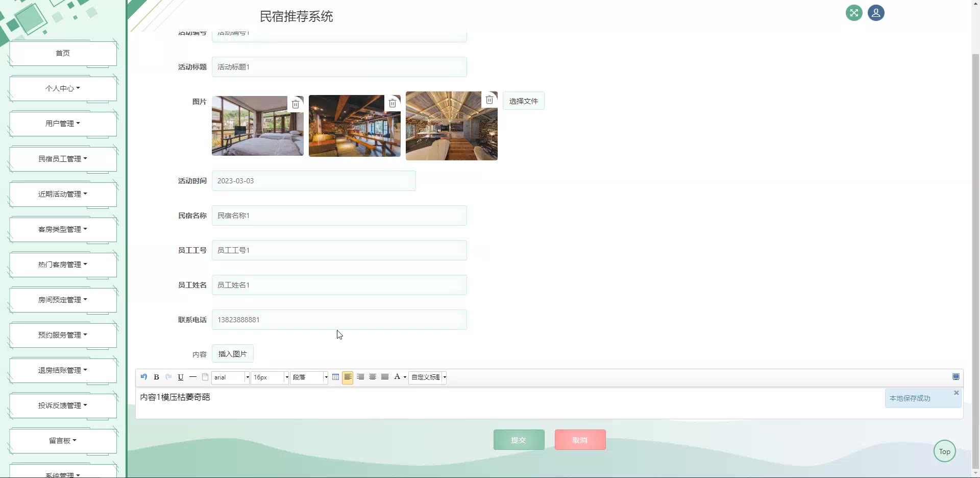This screenshot has width=980, height=478.
Task: Click the blank document template icon
Action: pyautogui.click(x=205, y=377)
